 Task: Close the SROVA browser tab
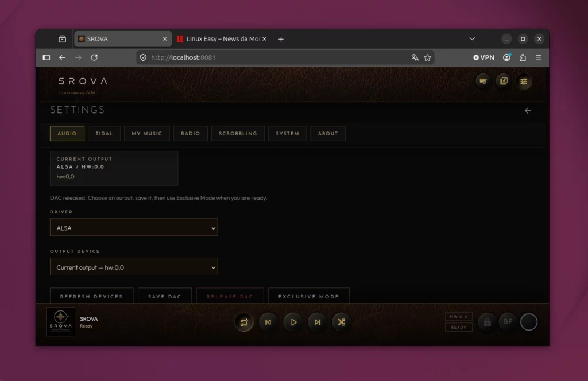[x=165, y=39]
